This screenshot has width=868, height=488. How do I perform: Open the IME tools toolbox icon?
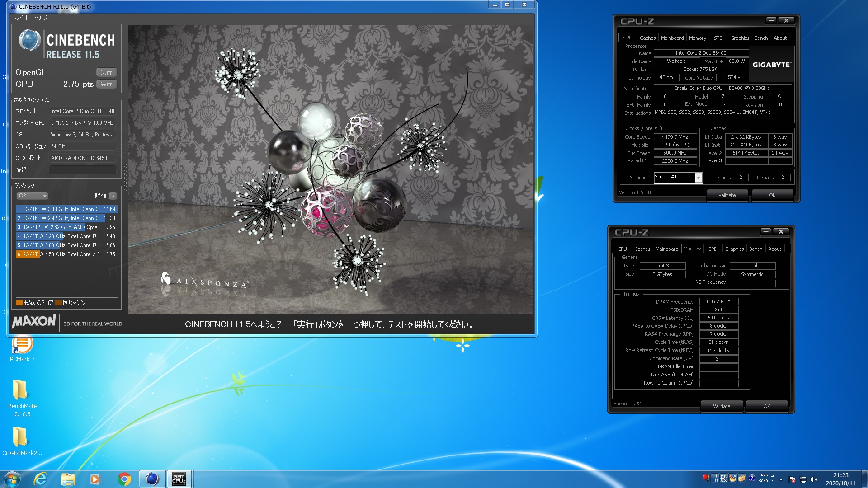742,479
